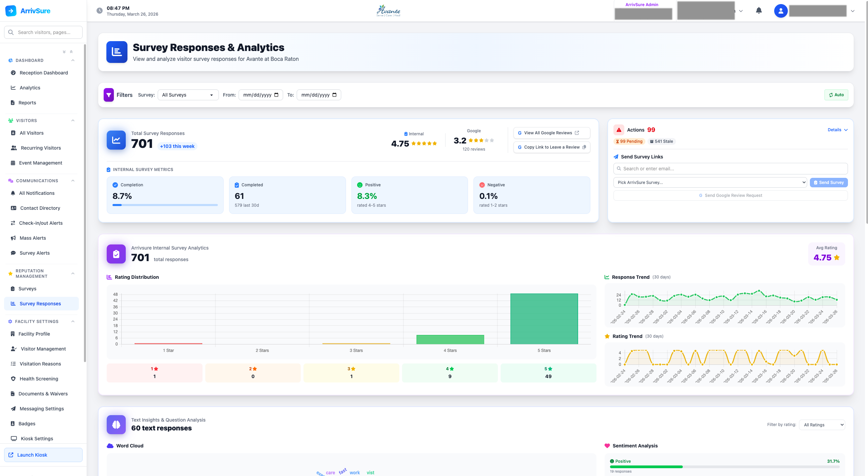Expand the Actions Details chevron
The height and width of the screenshot is (476, 868).
tap(846, 130)
